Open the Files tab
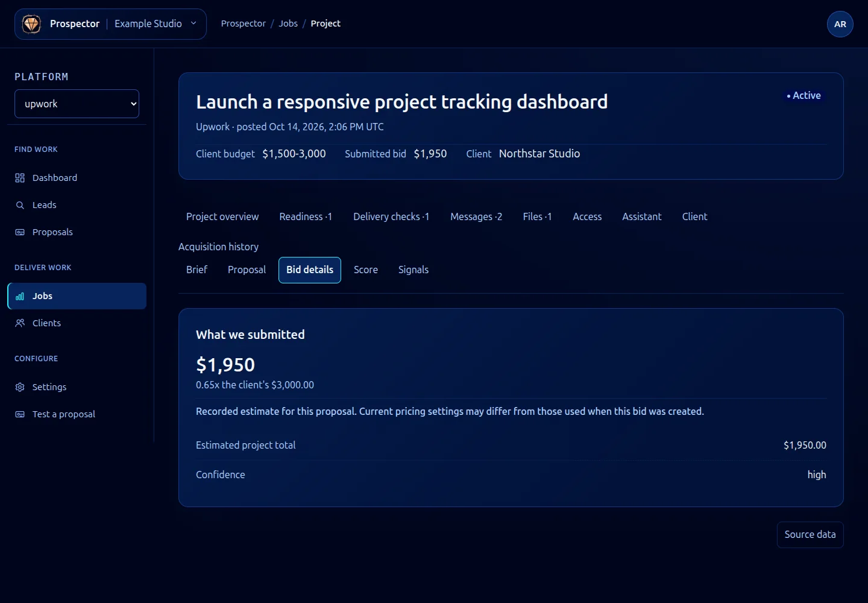This screenshot has height=603, width=868. (x=537, y=216)
